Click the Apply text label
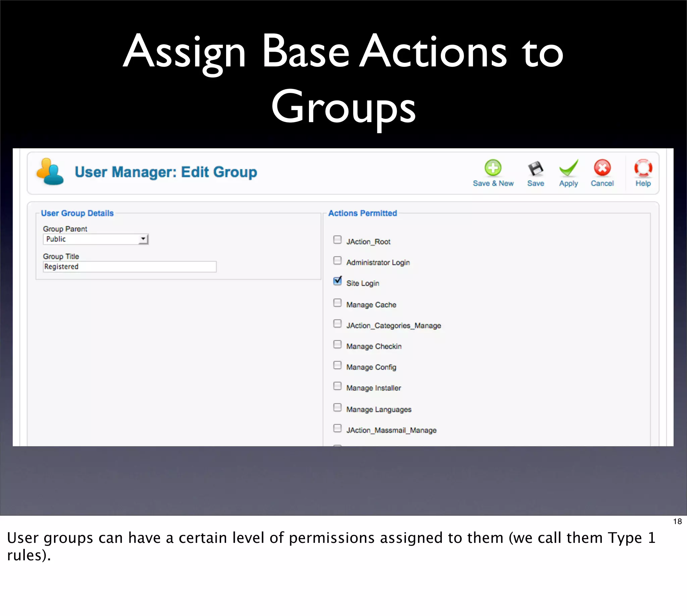This screenshot has width=687, height=616. 569,184
